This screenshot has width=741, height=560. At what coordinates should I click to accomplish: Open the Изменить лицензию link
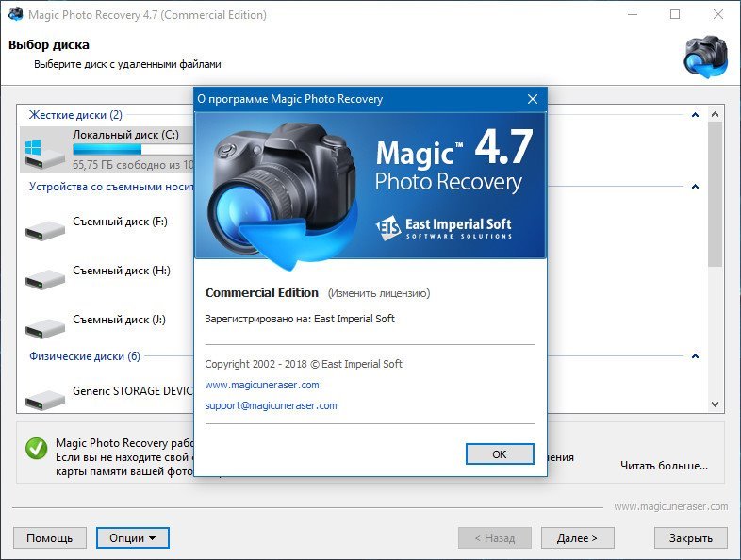379,293
